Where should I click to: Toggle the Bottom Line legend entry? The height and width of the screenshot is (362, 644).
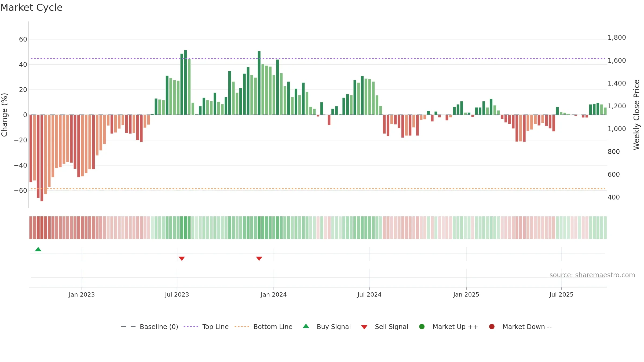click(264, 327)
